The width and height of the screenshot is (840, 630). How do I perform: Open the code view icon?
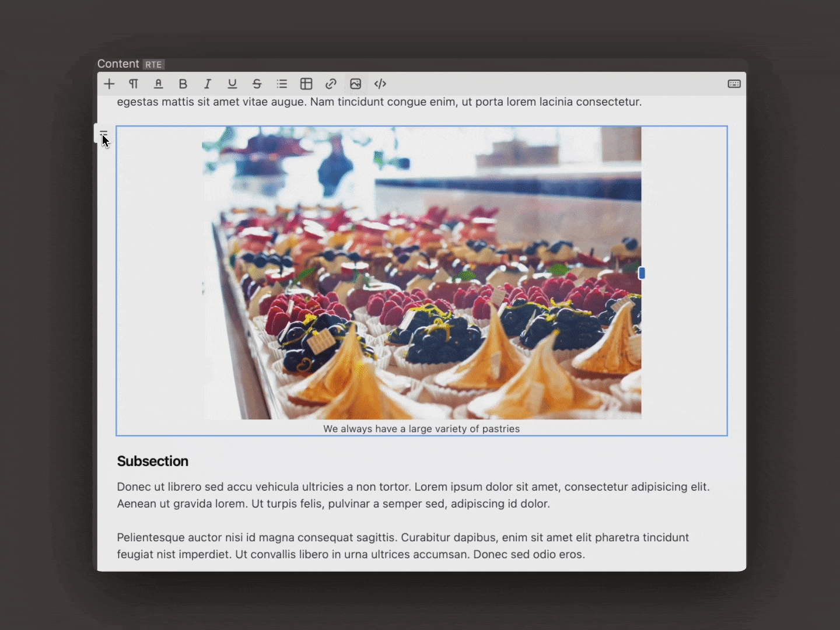[x=380, y=83]
